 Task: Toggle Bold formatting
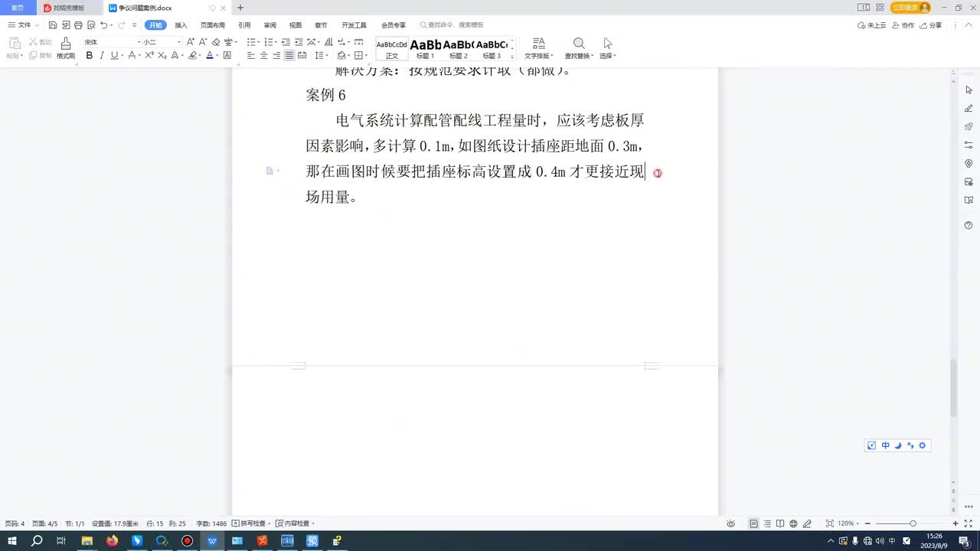[x=90, y=55]
